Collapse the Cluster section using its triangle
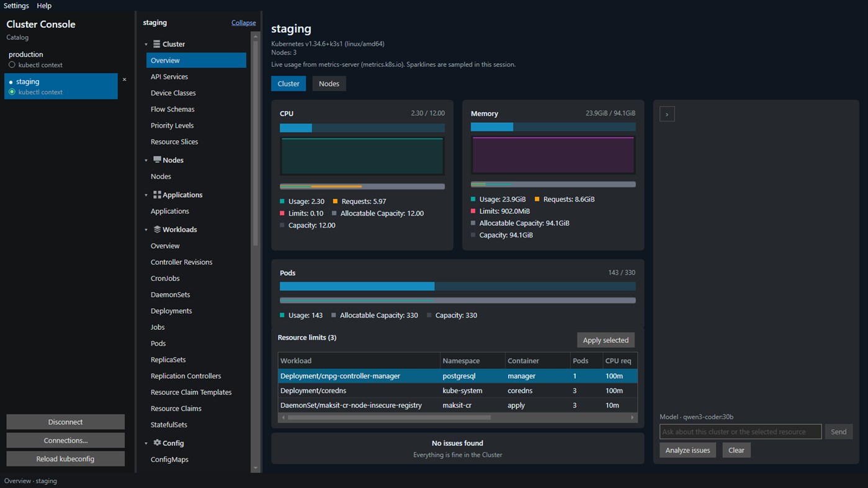Viewport: 868px width, 488px height. [x=146, y=45]
